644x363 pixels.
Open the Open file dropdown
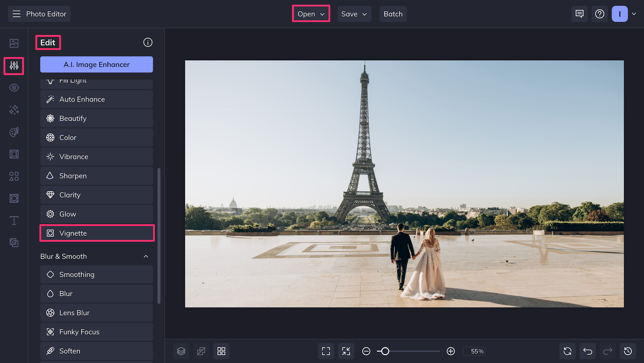click(310, 14)
